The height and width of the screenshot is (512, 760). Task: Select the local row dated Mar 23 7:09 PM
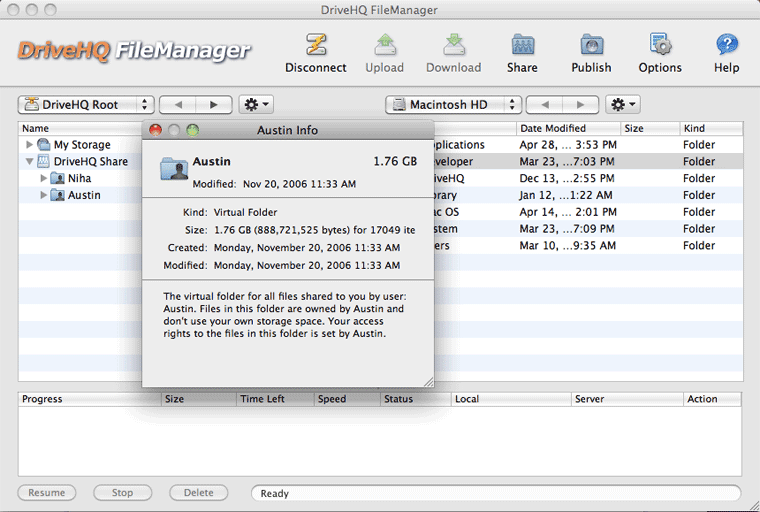pos(588,229)
